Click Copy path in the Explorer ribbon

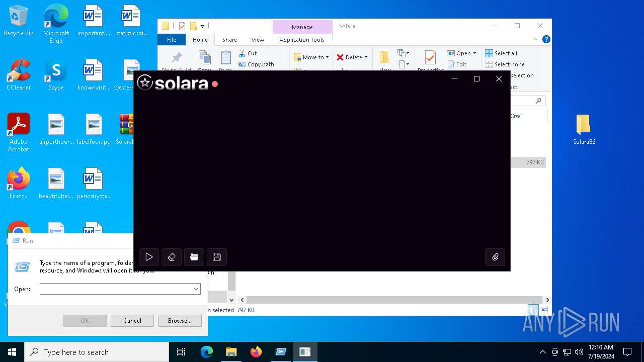256,64
